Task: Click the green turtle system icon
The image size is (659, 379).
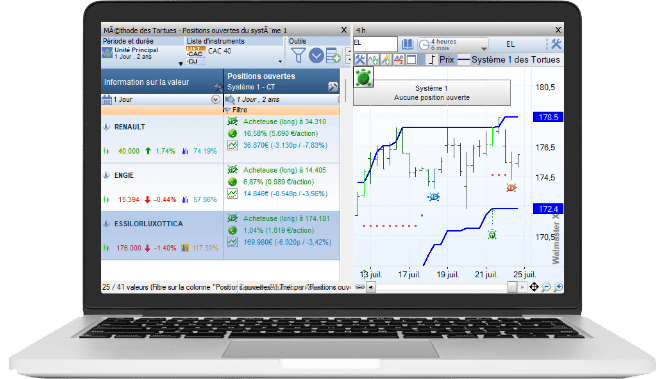Action: [363, 77]
